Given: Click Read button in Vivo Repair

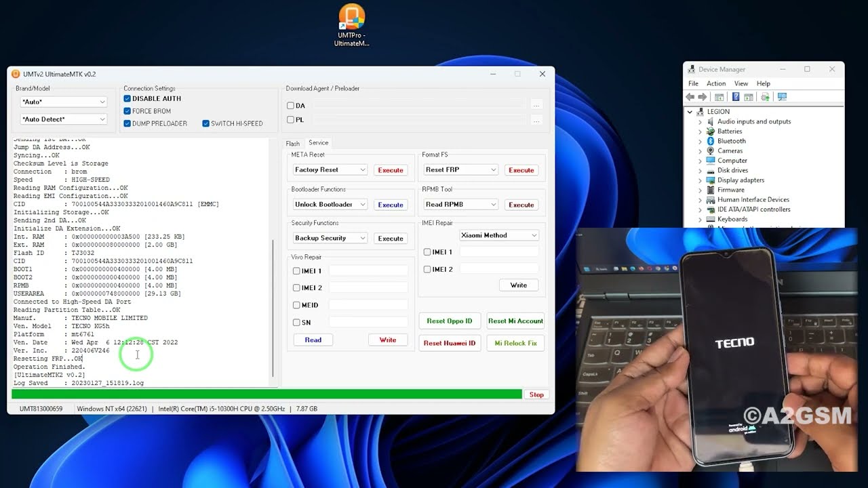Looking at the screenshot, I should [313, 340].
